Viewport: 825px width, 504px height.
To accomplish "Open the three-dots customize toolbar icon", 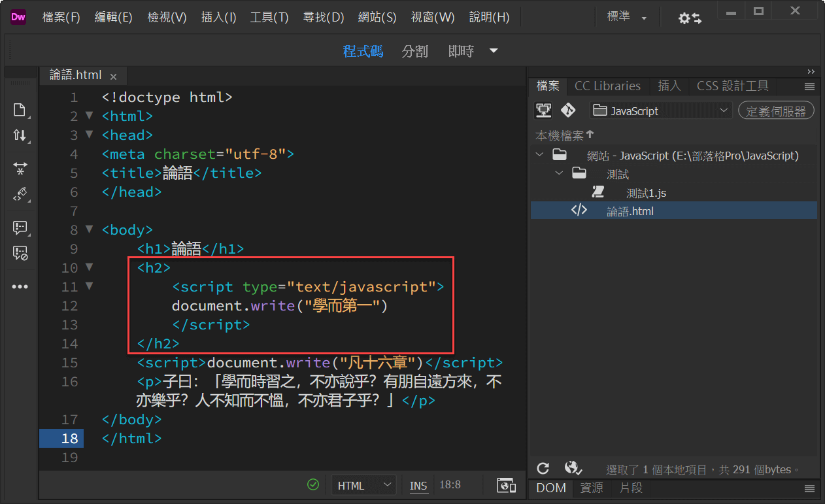I will 20,287.
